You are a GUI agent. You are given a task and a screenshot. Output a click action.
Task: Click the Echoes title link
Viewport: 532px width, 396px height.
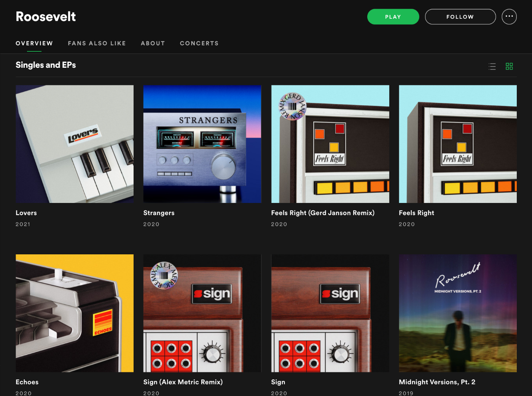tap(27, 382)
